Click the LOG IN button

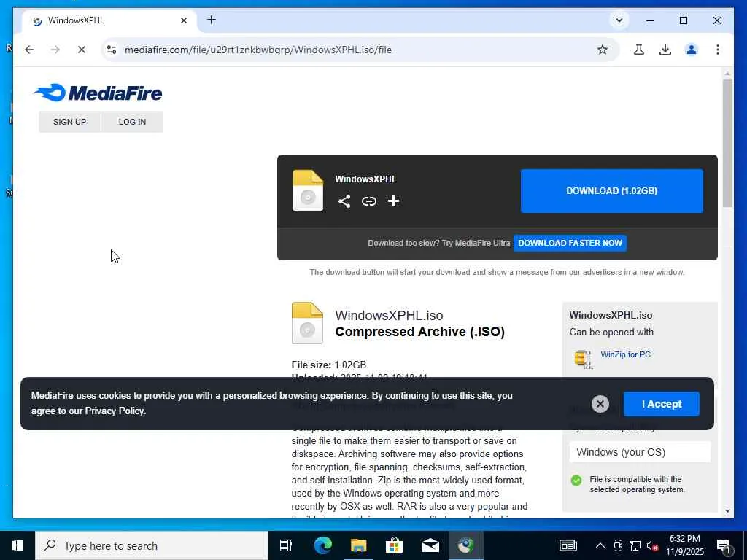click(x=133, y=122)
